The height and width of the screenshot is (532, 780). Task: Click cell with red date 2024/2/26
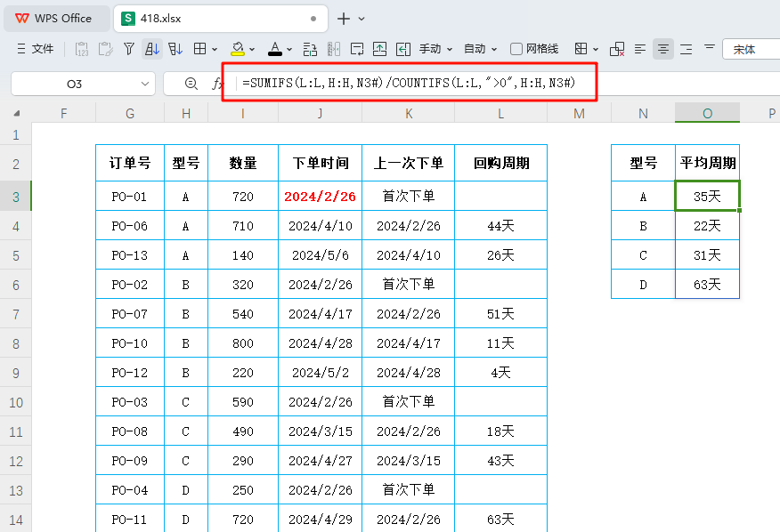pyautogui.click(x=320, y=197)
